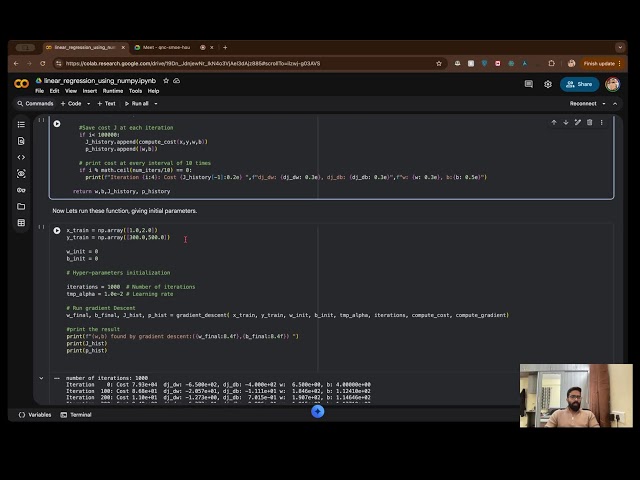This screenshot has width=640, height=480.
Task: Open the browser extensions puzzle icon
Action: point(551,64)
